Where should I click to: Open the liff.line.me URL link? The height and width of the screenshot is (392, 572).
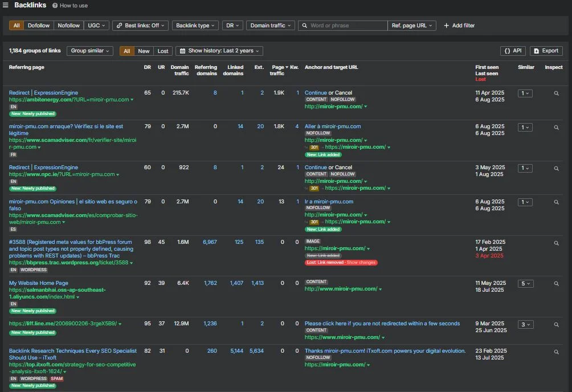pyautogui.click(x=63, y=324)
